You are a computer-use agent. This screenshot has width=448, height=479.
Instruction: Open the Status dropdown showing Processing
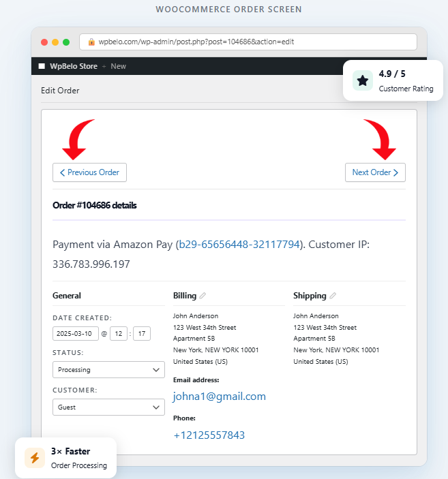pos(108,370)
